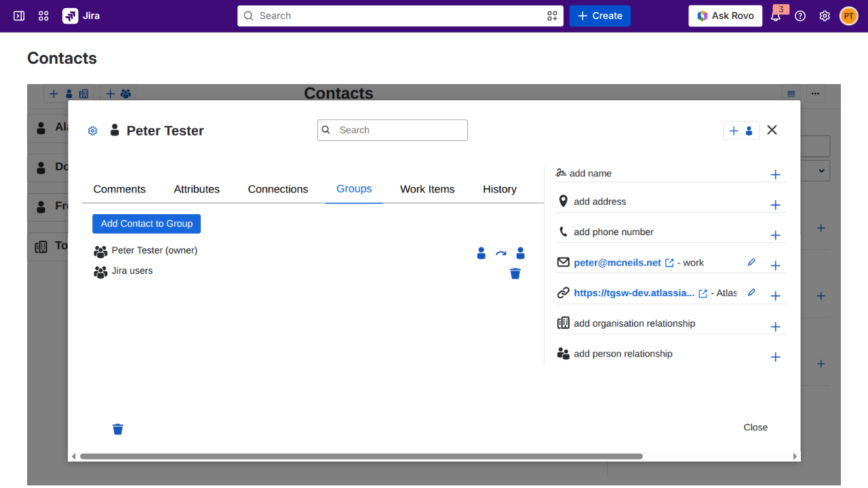Click the horizontal scrollbar in the dialog

(x=361, y=457)
